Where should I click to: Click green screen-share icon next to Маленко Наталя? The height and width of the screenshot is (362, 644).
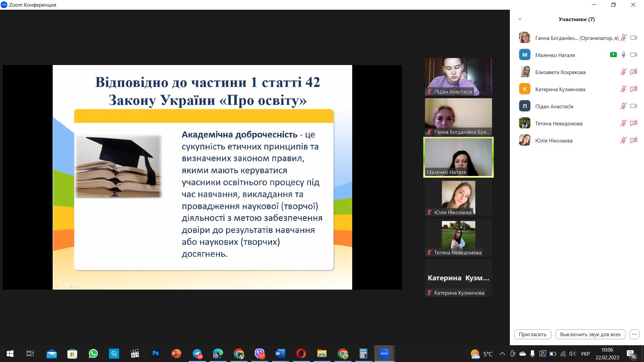pos(613,55)
